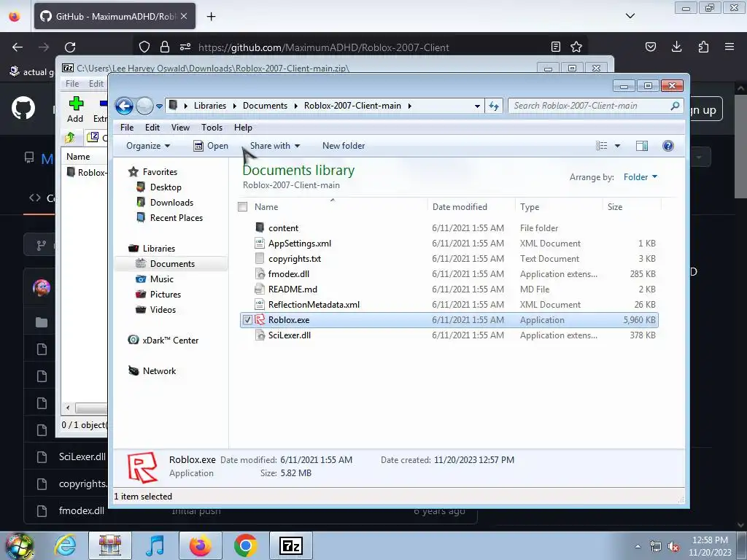
Task: Open the View menu in Explorer
Action: (x=181, y=128)
